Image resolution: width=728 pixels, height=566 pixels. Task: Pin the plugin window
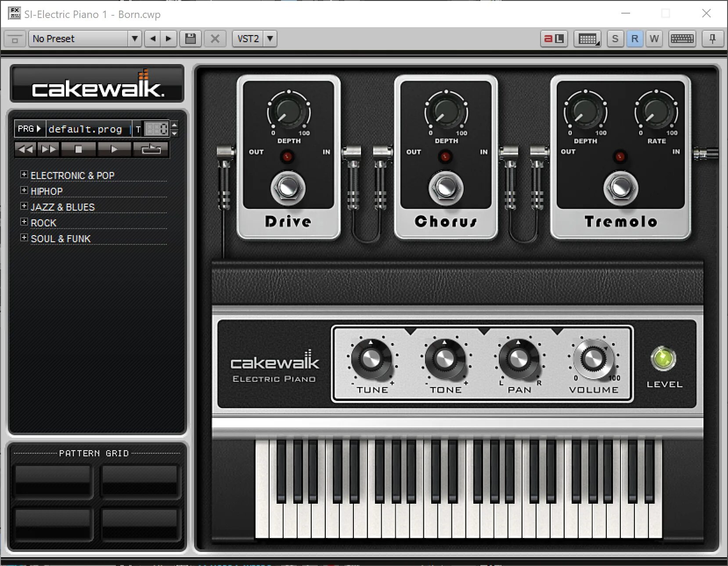(x=712, y=39)
